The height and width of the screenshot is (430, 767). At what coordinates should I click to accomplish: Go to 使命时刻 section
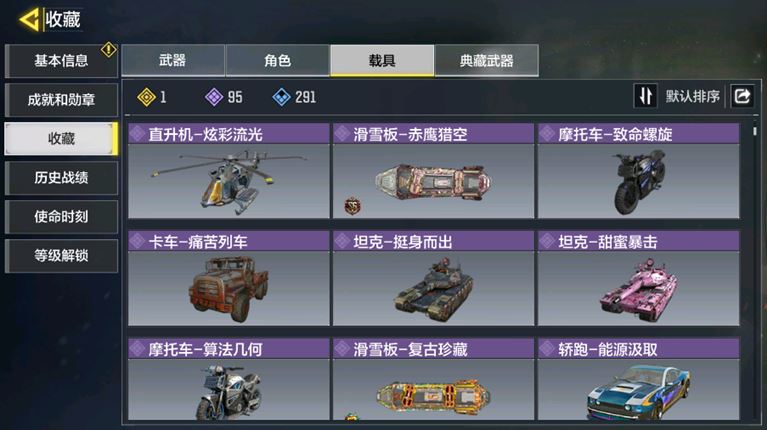tap(61, 216)
